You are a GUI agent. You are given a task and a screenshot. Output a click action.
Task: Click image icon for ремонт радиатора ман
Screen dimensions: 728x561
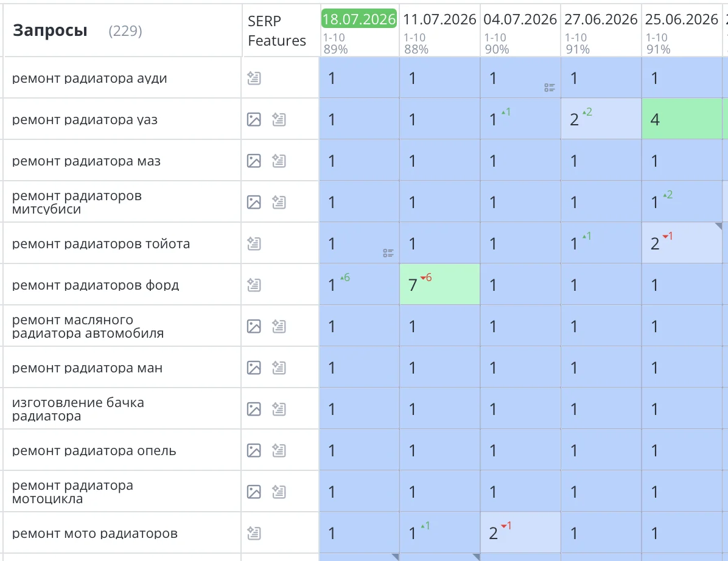254,368
